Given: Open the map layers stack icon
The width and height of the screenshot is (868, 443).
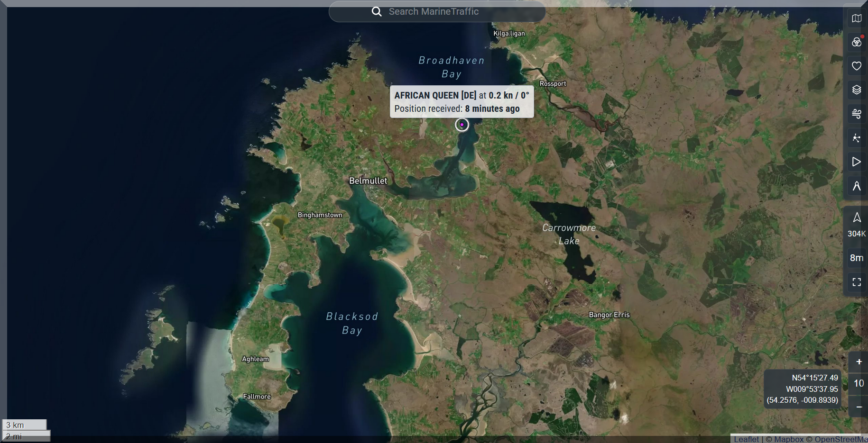Looking at the screenshot, I should click(856, 90).
